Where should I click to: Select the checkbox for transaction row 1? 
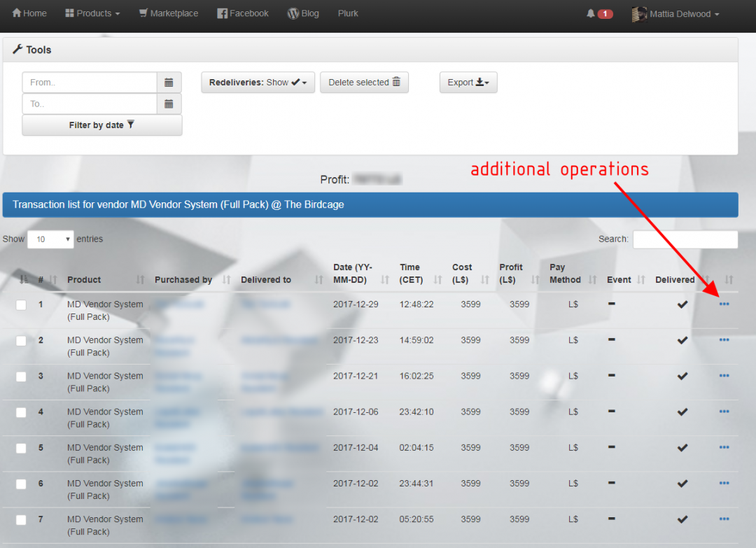tap(20, 304)
